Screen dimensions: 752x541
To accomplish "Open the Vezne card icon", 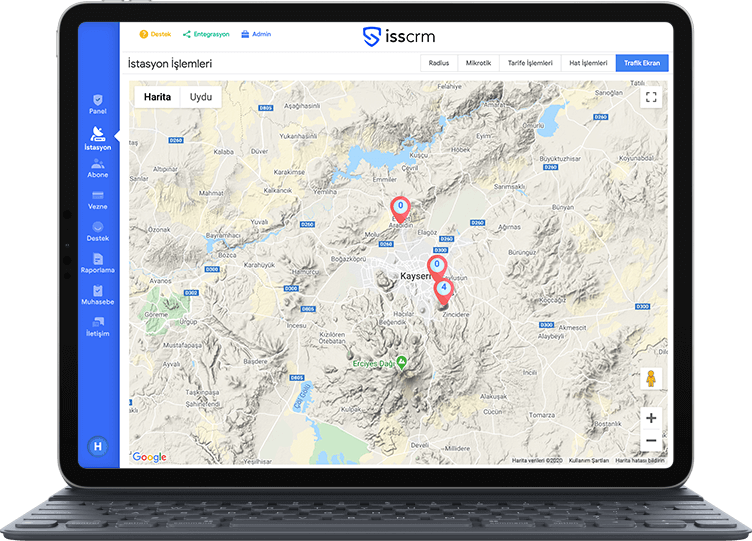I will pos(98,195).
